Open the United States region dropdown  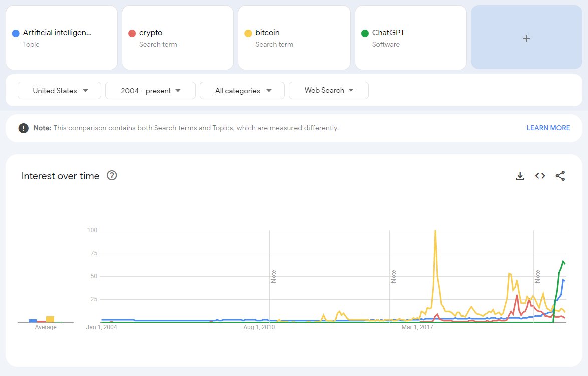pyautogui.click(x=59, y=90)
